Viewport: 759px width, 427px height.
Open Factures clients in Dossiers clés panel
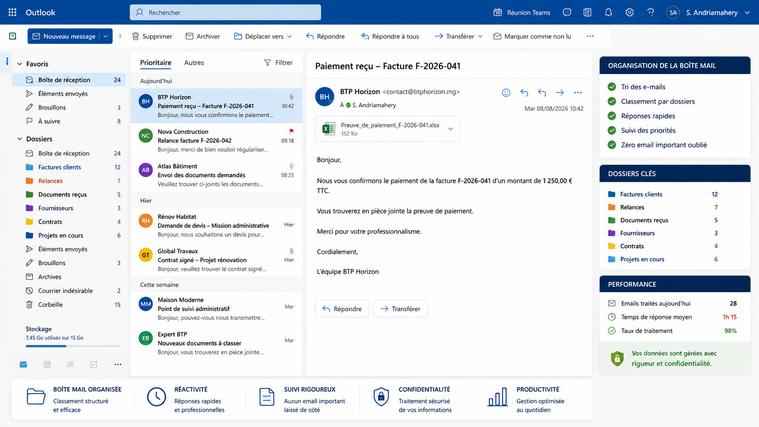(663, 194)
